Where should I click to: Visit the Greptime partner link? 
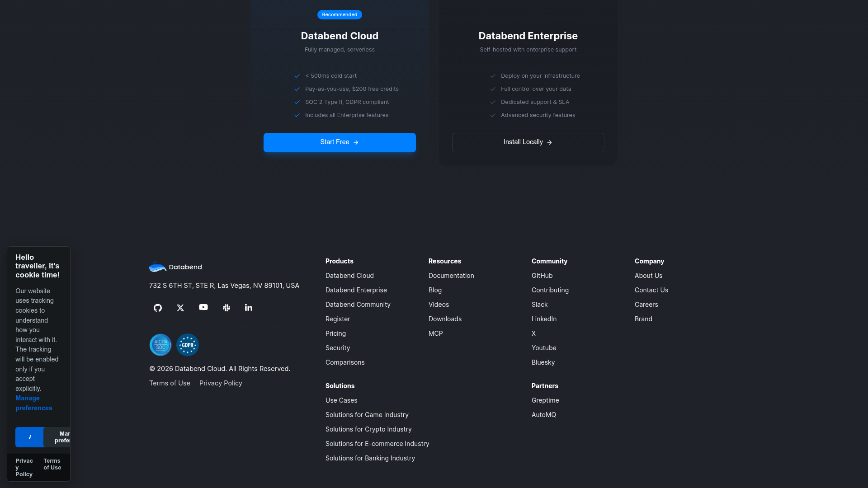(x=545, y=400)
